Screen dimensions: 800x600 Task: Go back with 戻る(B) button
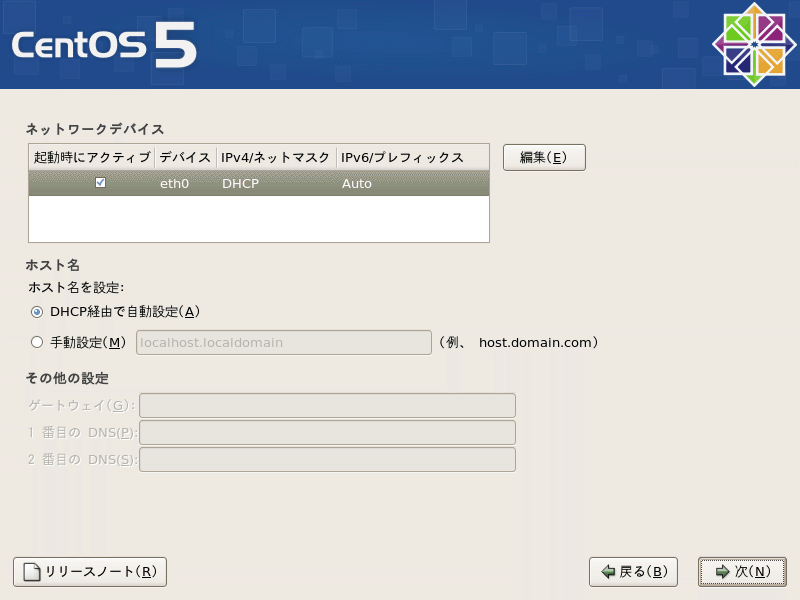pyautogui.click(x=633, y=572)
